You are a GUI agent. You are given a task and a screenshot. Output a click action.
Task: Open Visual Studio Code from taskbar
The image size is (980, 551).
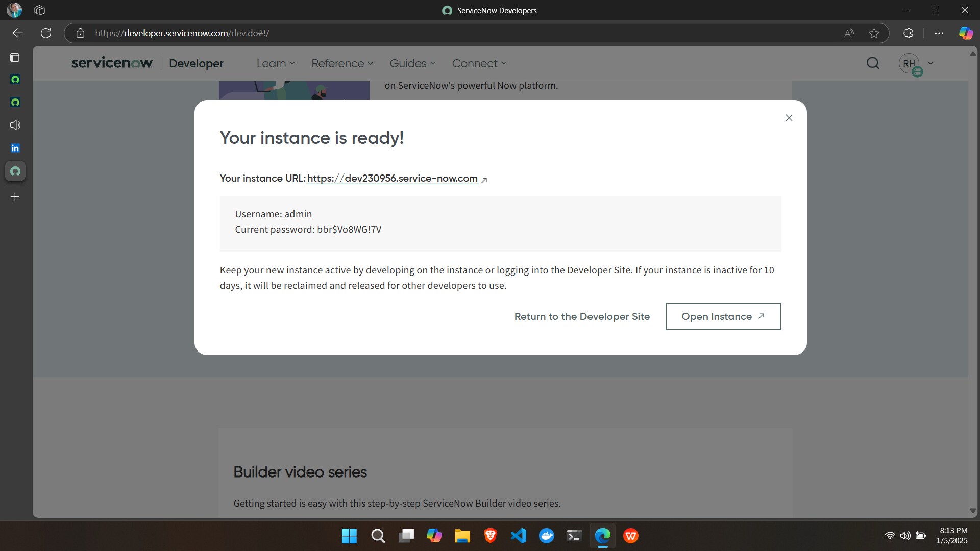pos(519,536)
